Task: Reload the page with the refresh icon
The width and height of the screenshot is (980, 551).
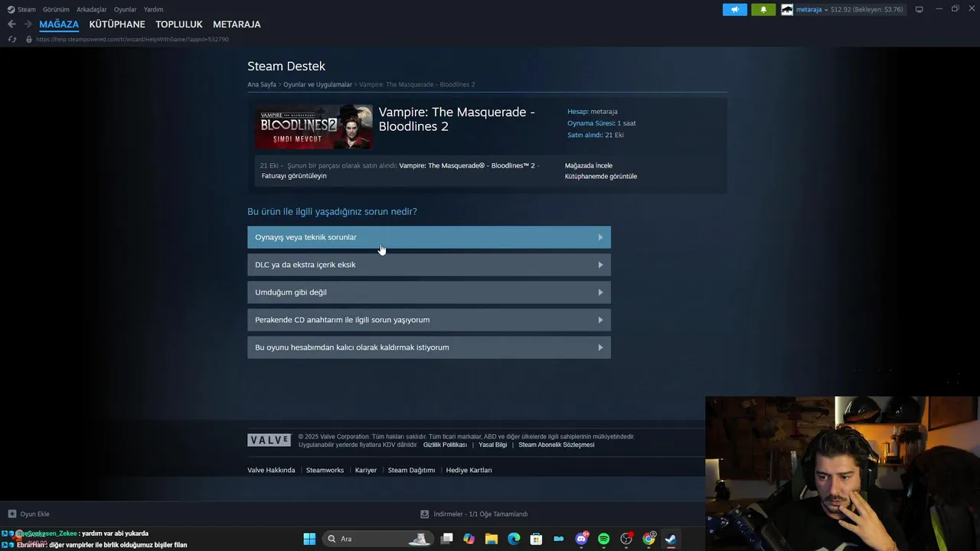Action: coord(12,39)
